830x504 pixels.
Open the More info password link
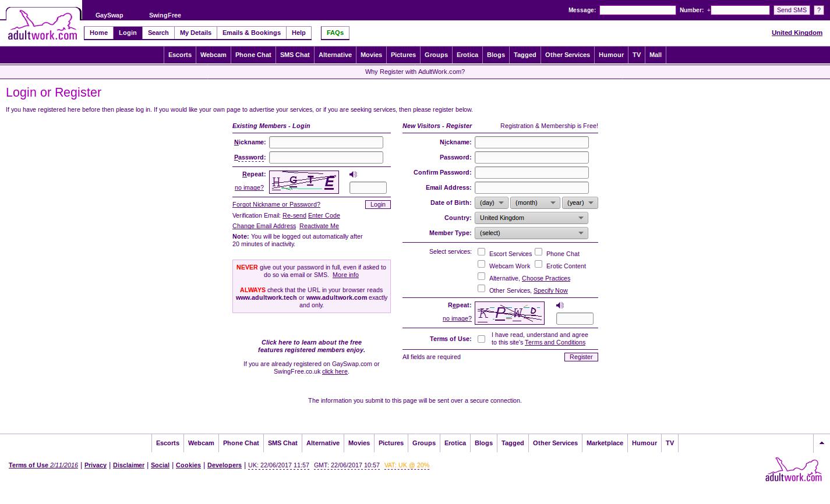345,275
